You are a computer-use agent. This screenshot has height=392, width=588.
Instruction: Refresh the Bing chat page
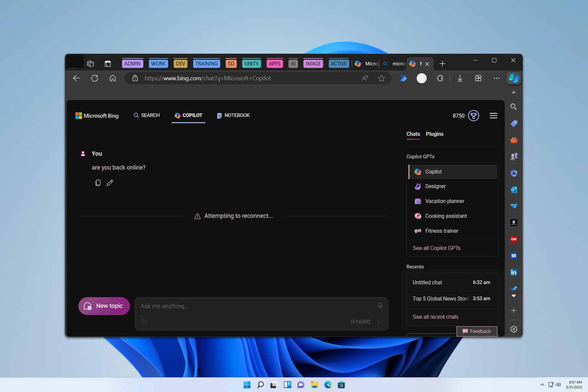click(x=95, y=78)
